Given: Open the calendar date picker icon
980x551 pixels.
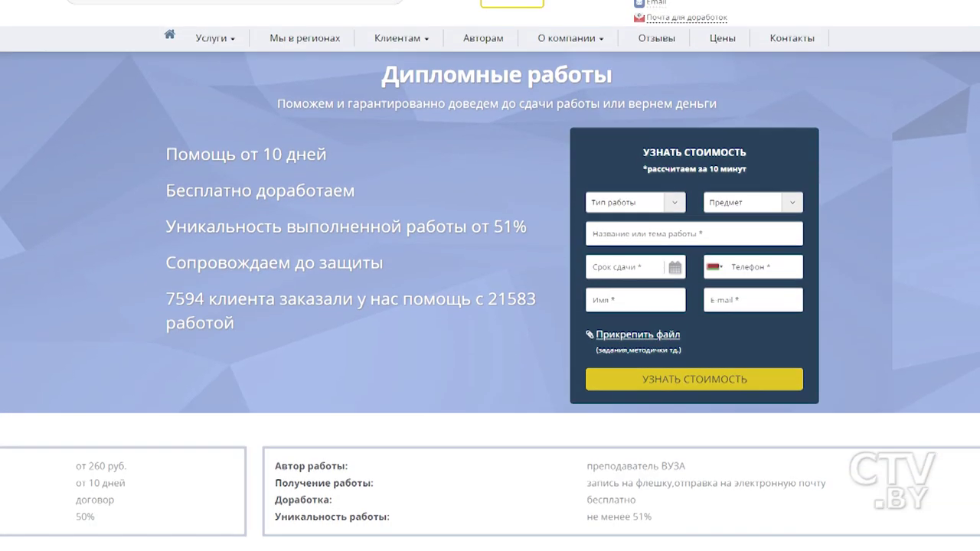Looking at the screenshot, I should (x=675, y=267).
